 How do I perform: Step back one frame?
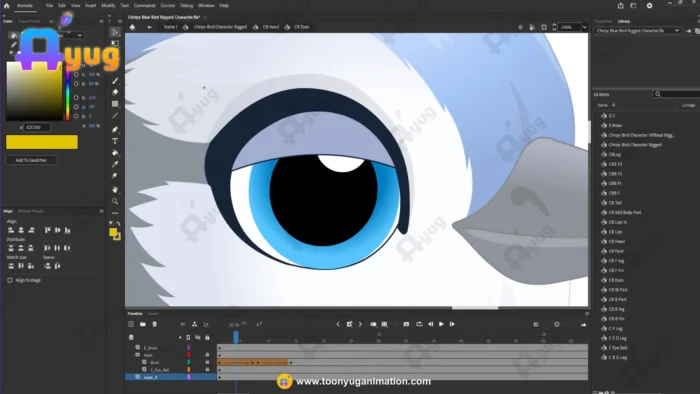point(431,324)
